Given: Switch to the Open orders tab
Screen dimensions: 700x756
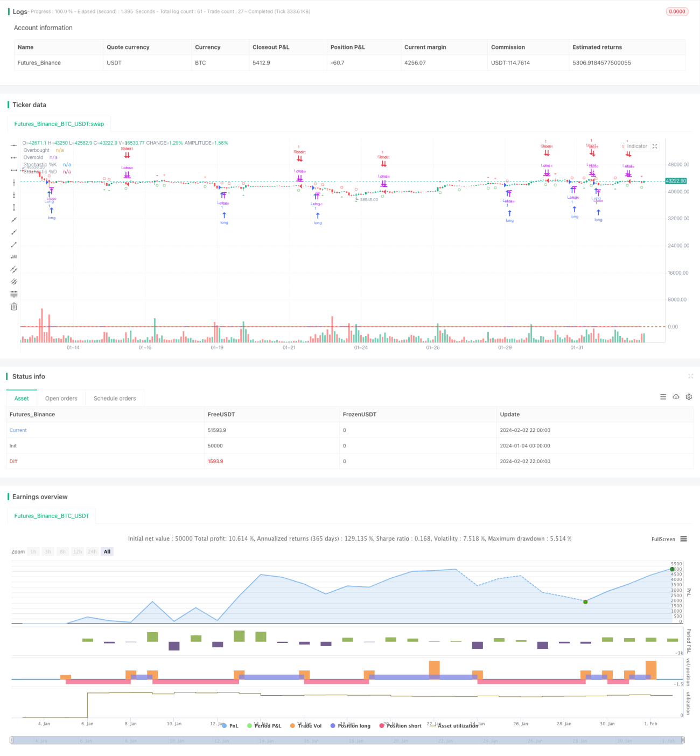Looking at the screenshot, I should coord(61,398).
